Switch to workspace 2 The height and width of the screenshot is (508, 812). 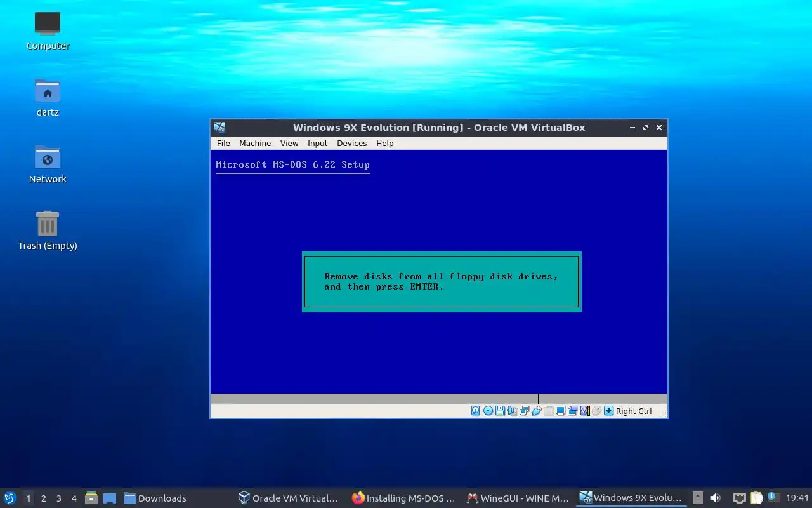[x=44, y=498]
